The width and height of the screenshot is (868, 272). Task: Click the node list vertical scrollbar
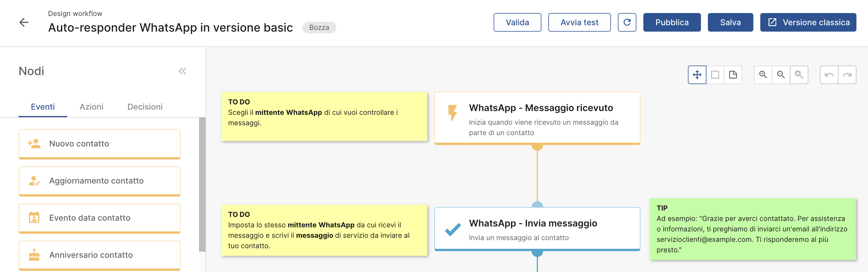[202, 184]
